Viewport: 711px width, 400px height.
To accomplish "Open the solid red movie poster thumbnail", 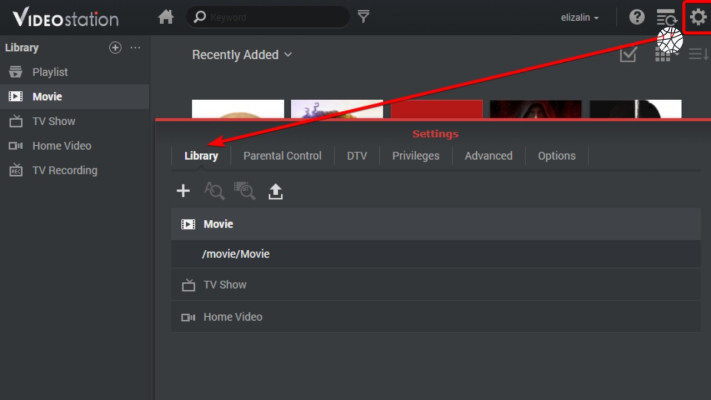I will [437, 109].
